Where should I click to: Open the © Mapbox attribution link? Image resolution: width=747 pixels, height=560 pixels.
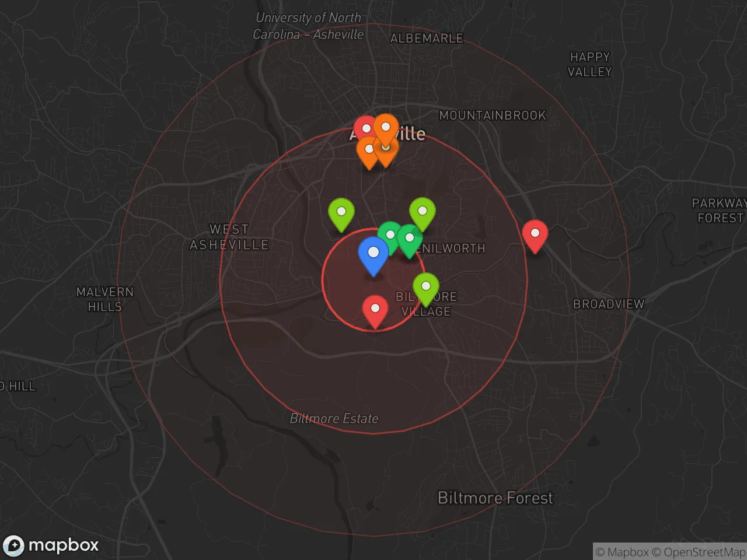(x=622, y=552)
